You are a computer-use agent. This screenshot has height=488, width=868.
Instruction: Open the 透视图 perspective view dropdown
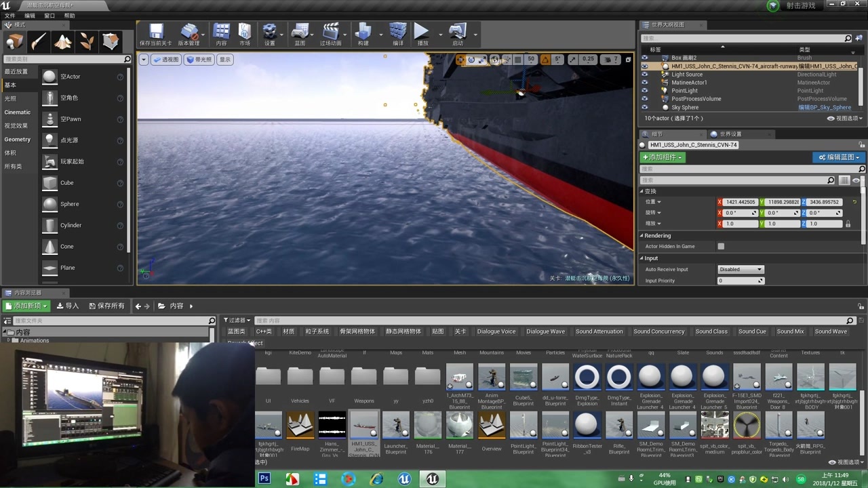tap(166, 60)
